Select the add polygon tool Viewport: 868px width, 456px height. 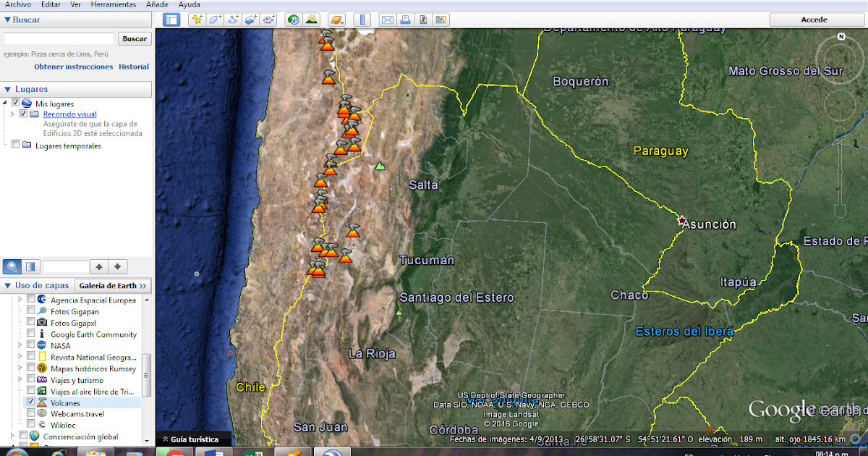point(215,20)
